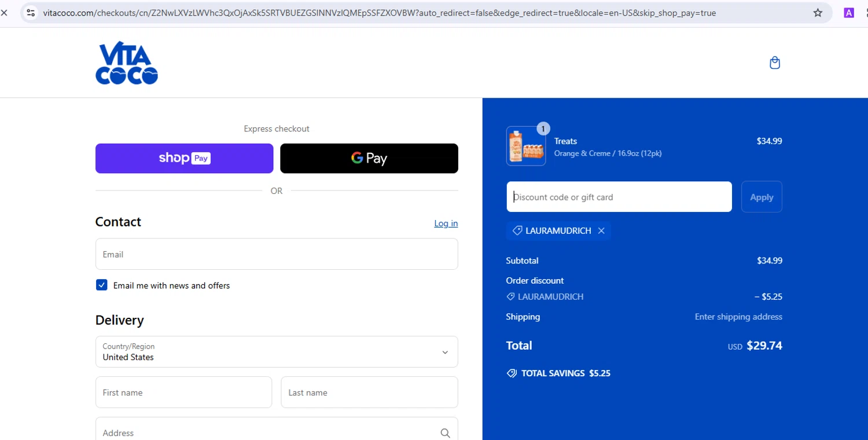Screen dimensions: 868x440
Task: Click the site information icon in address bar
Action: 31,13
